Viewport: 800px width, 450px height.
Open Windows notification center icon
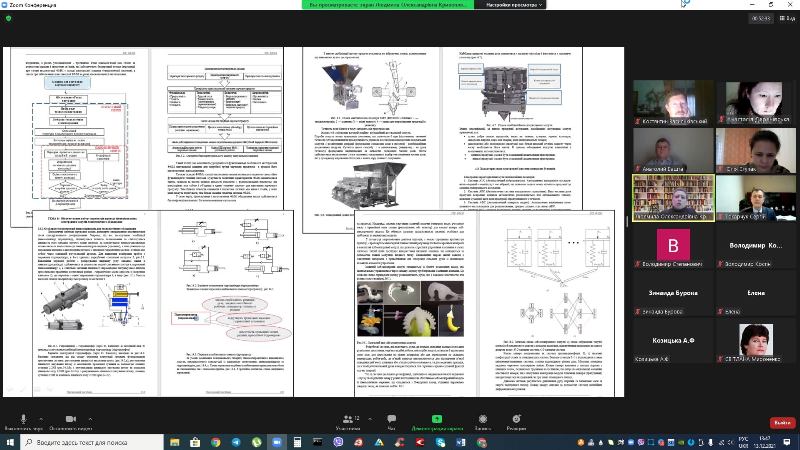[787, 442]
